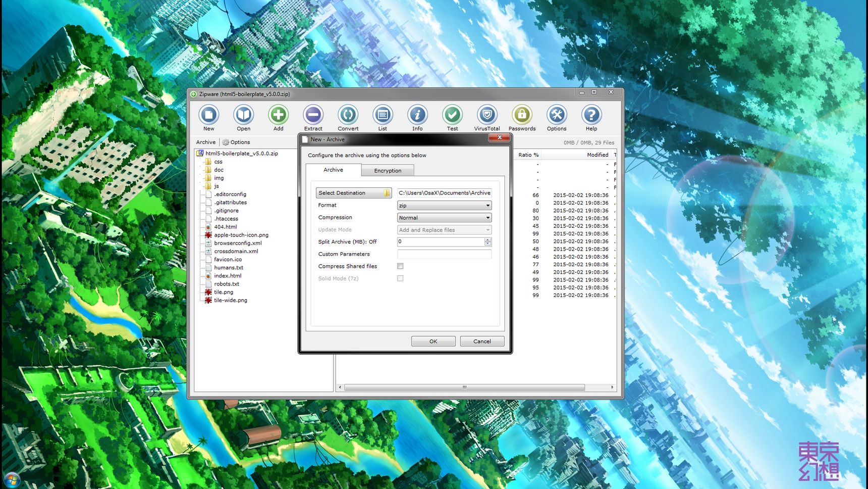Open the Format zip dropdown

pos(445,206)
